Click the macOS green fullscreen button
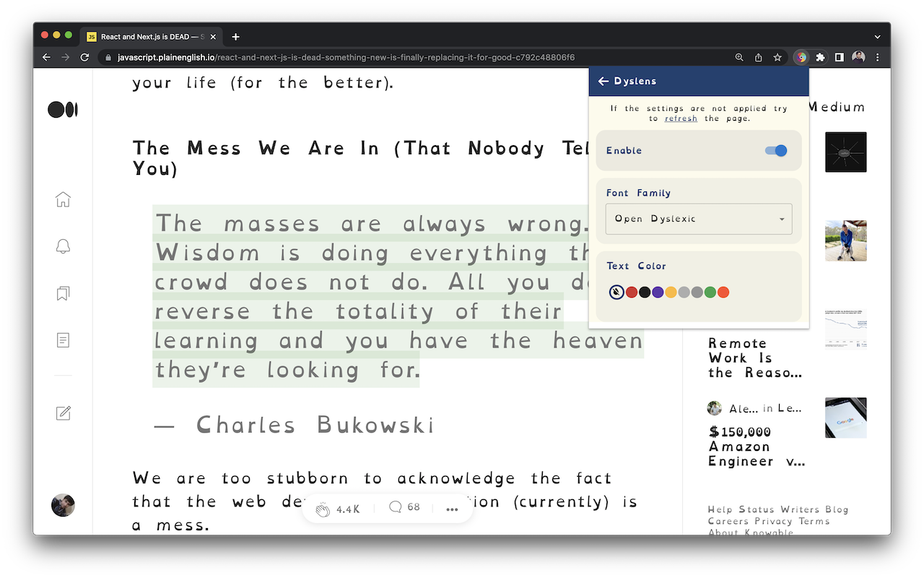The image size is (924, 578). 69,35
